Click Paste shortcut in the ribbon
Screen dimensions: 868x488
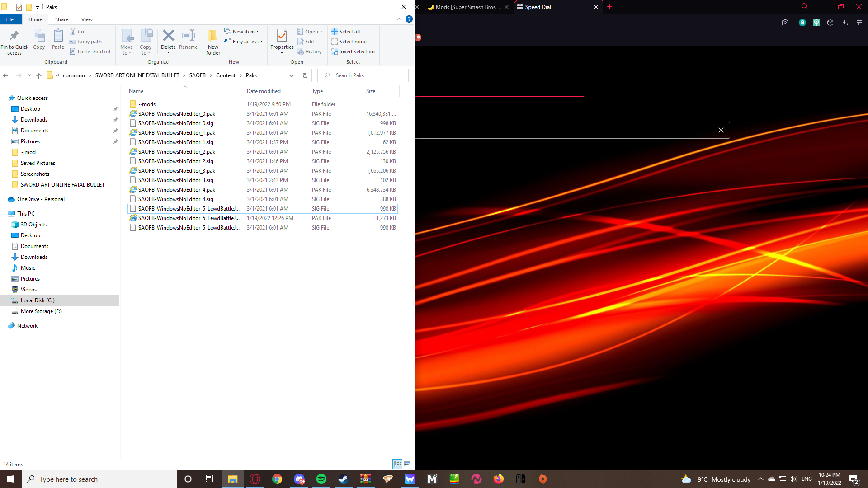point(90,52)
